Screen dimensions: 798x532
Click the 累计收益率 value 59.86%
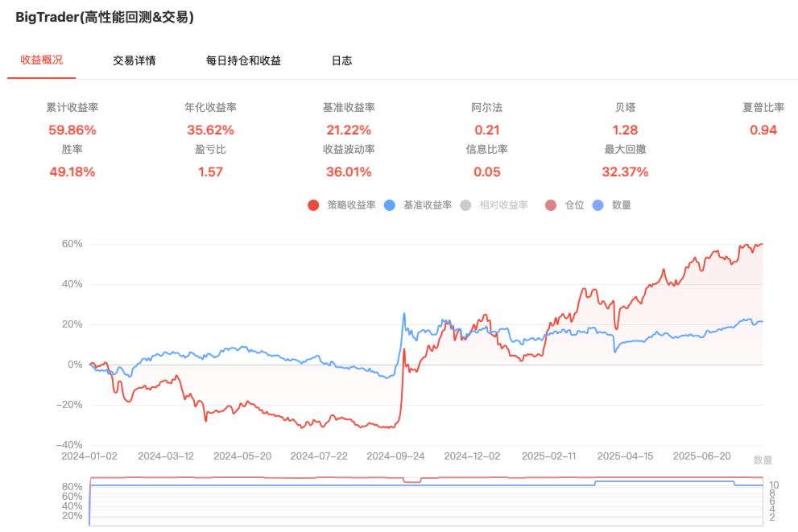pyautogui.click(x=72, y=130)
